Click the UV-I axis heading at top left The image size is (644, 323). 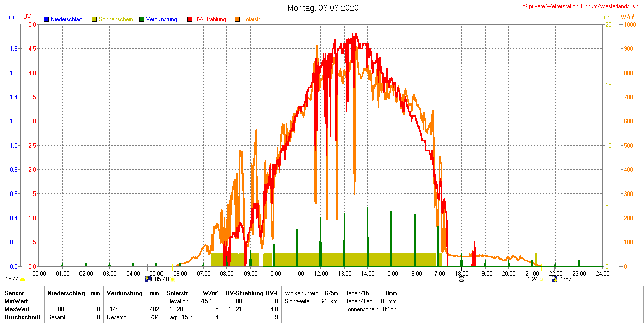[28, 17]
